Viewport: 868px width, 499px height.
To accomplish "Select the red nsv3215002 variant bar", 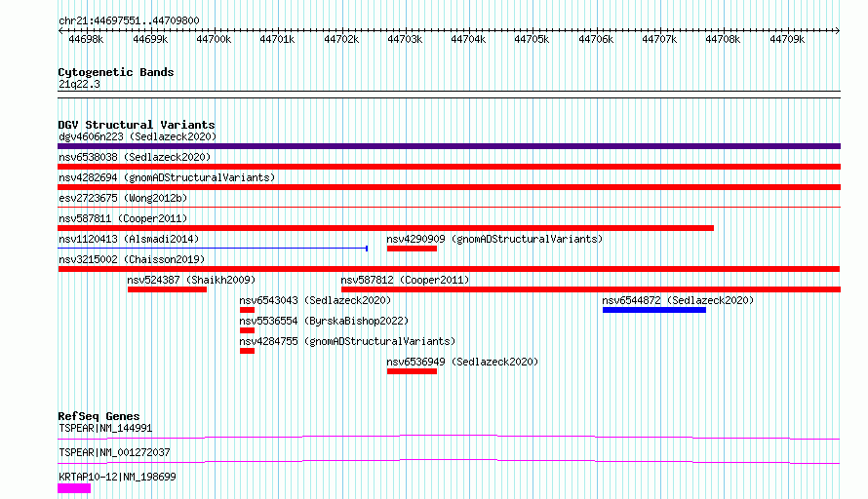I will pyautogui.click(x=449, y=269).
